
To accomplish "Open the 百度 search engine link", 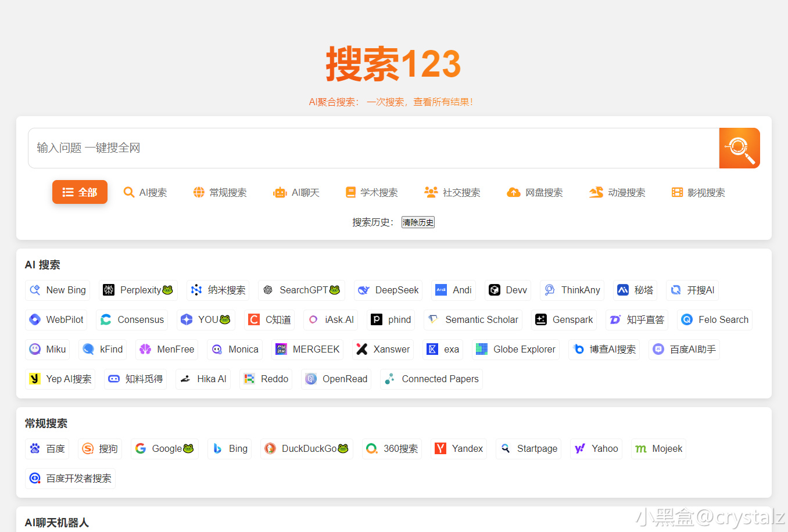I will pyautogui.click(x=47, y=448).
